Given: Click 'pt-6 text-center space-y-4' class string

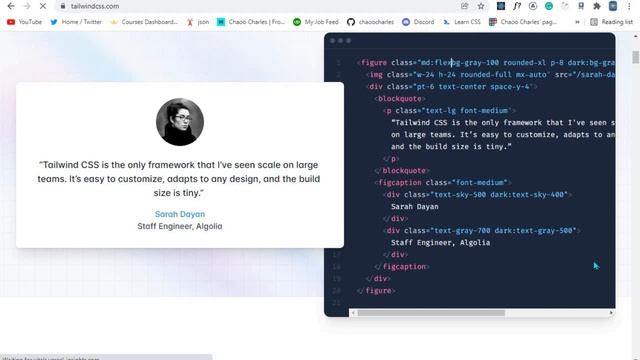Looking at the screenshot, I should [x=471, y=87].
